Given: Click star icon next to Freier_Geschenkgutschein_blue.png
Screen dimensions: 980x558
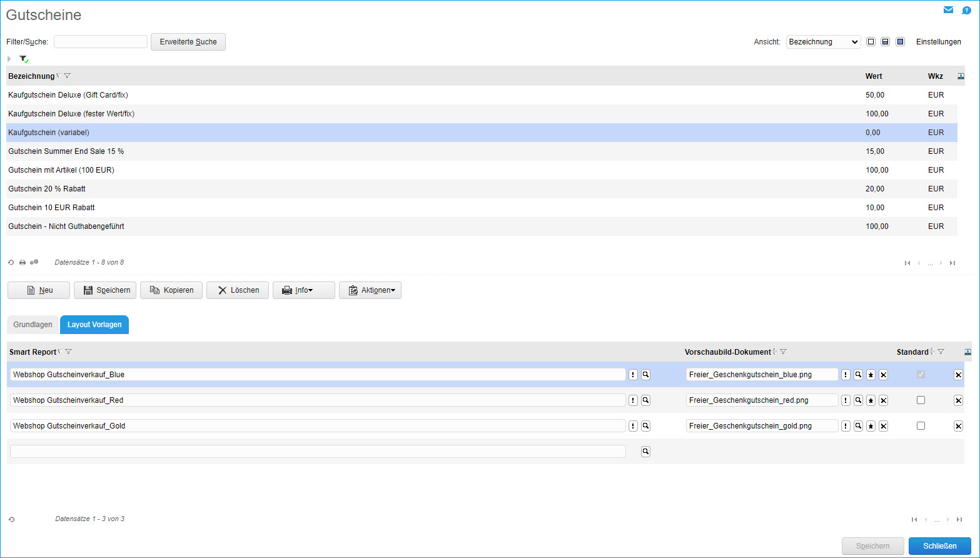Looking at the screenshot, I should 871,375.
